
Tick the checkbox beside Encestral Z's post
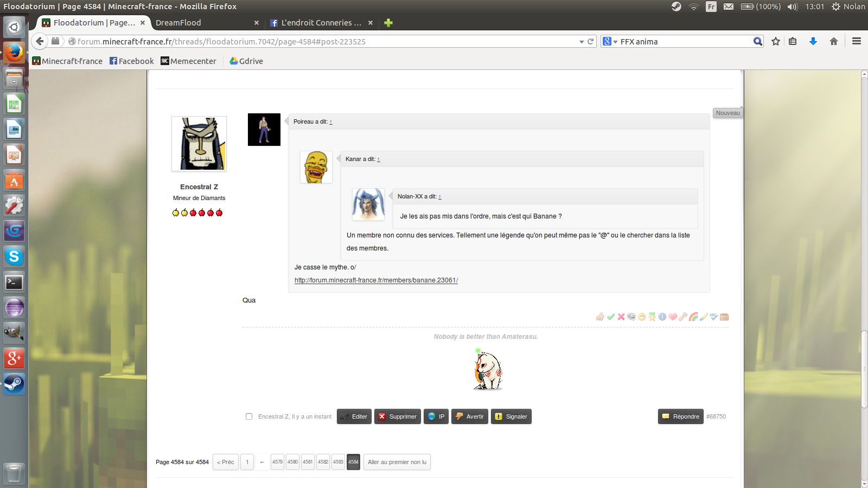249,416
